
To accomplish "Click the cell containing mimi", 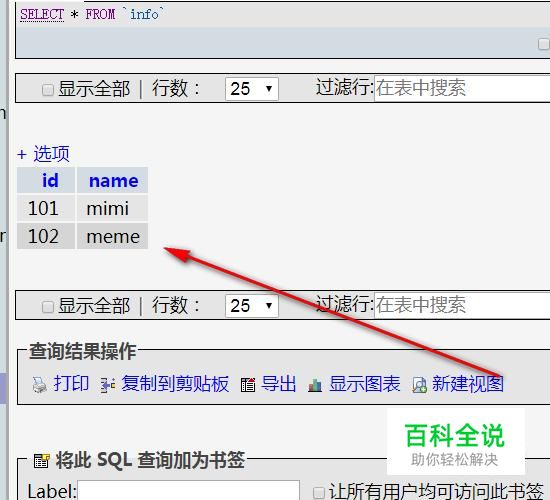I will pos(112,208).
